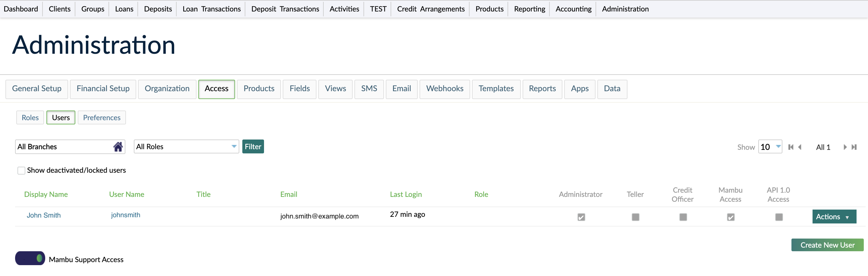Open the Accounting menu
Viewport: 868px width, 276px height.
click(573, 9)
